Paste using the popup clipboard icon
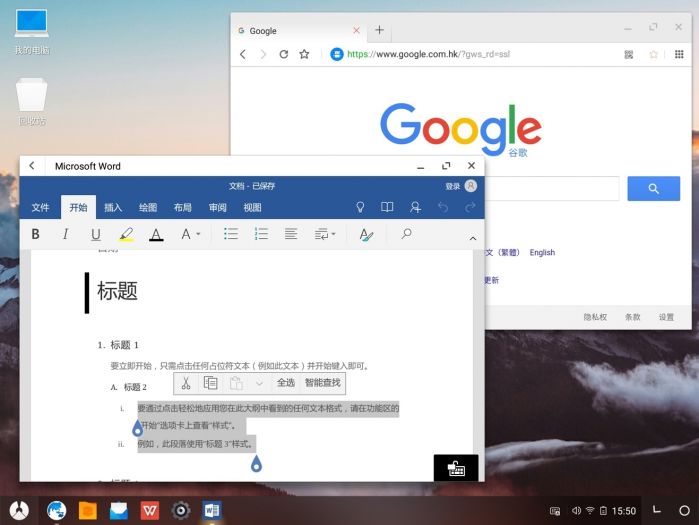Viewport: 699px width, 525px height. point(236,383)
